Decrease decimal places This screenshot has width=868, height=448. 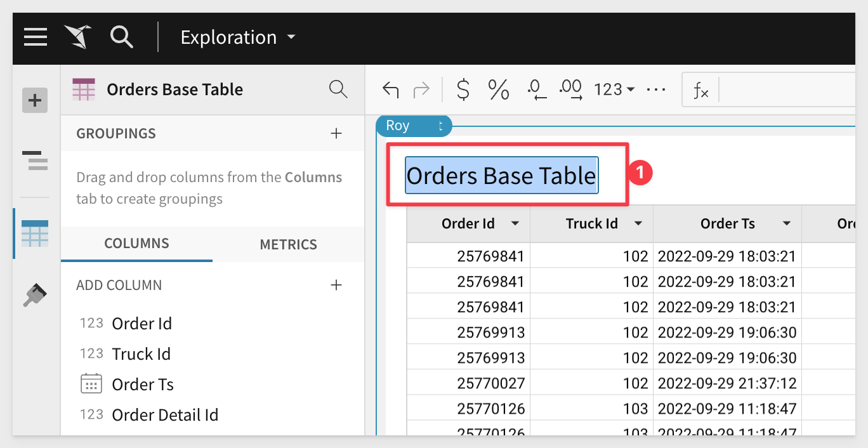tap(537, 90)
